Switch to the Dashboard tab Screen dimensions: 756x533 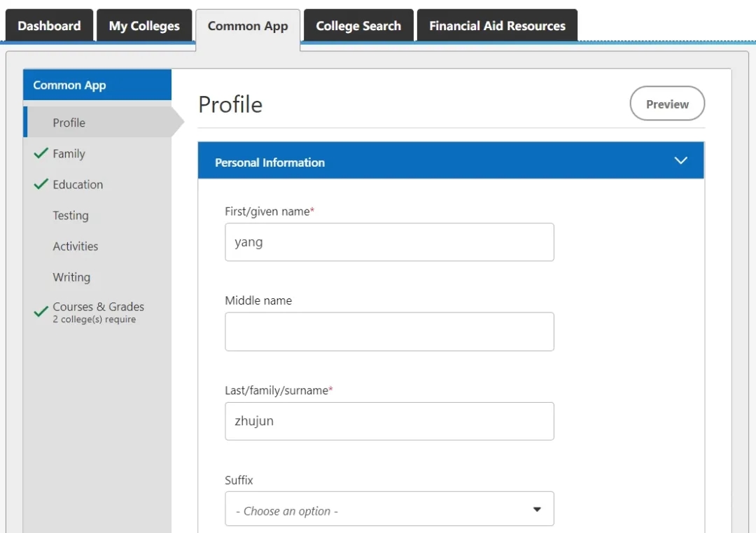49,26
